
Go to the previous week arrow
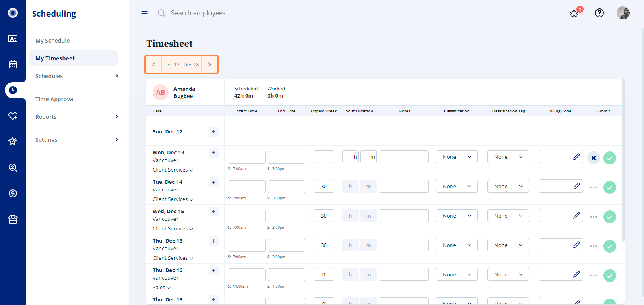(x=154, y=64)
